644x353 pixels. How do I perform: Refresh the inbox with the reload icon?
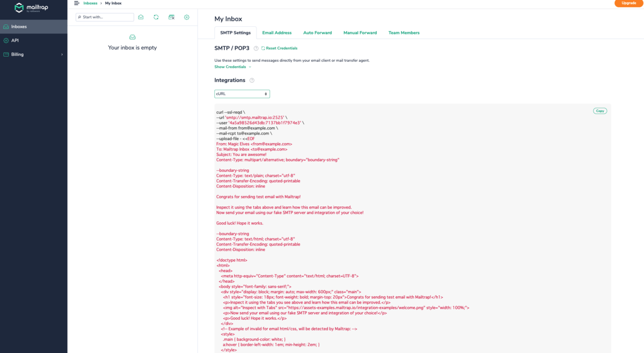pyautogui.click(x=156, y=17)
